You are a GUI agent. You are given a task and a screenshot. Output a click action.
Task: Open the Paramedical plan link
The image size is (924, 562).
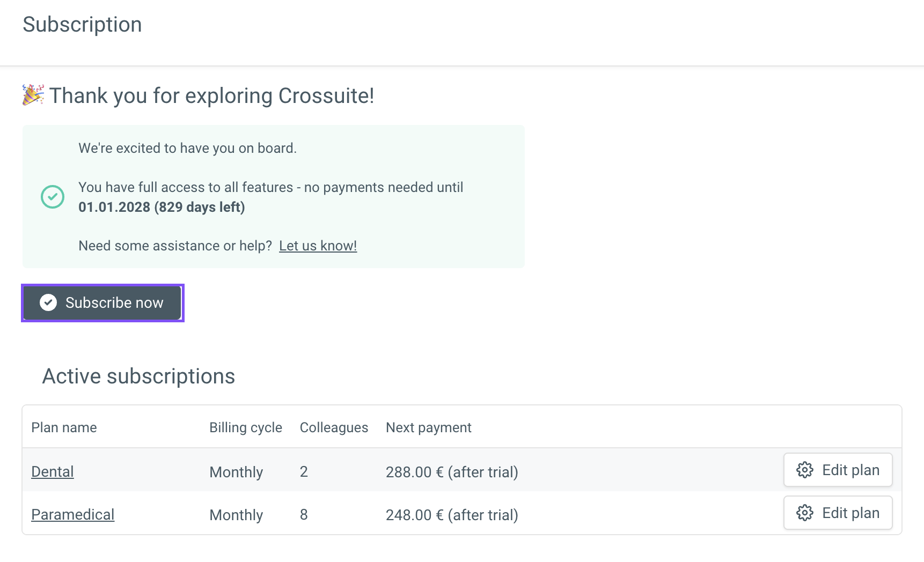(x=73, y=515)
